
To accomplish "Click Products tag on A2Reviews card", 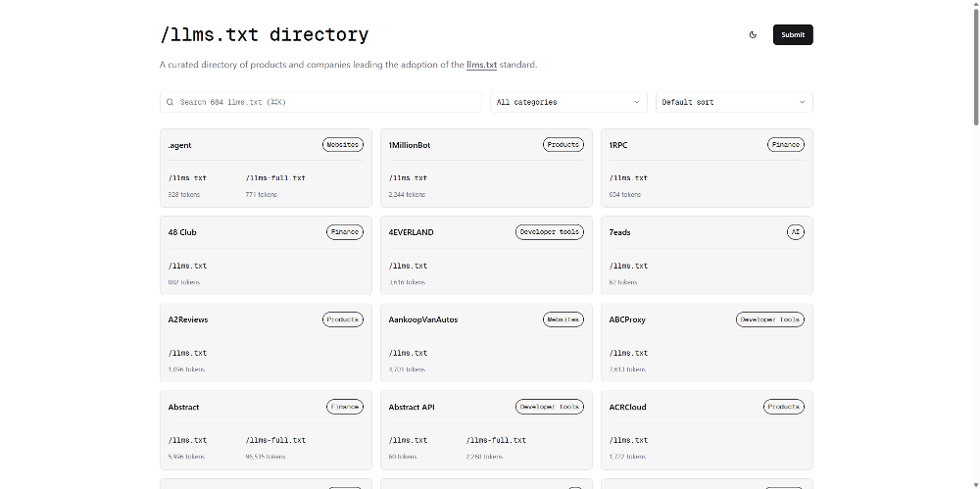I will point(343,319).
